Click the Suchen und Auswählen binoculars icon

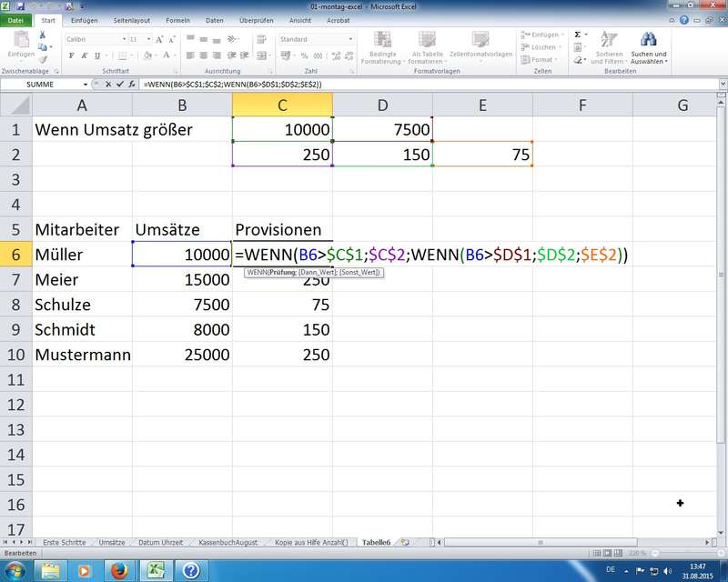click(x=649, y=40)
